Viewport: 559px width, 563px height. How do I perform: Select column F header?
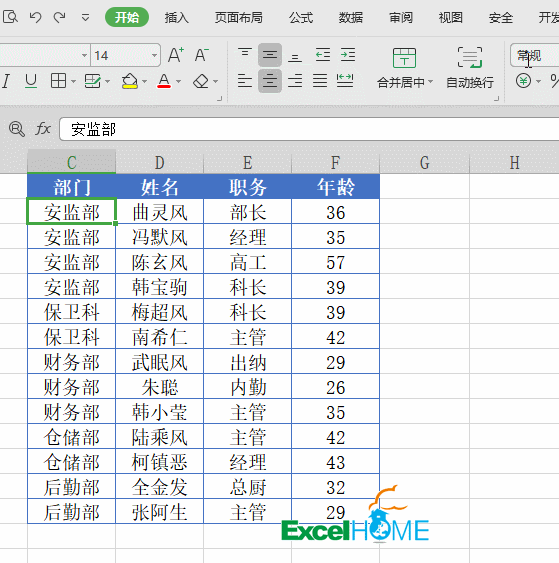[336, 162]
